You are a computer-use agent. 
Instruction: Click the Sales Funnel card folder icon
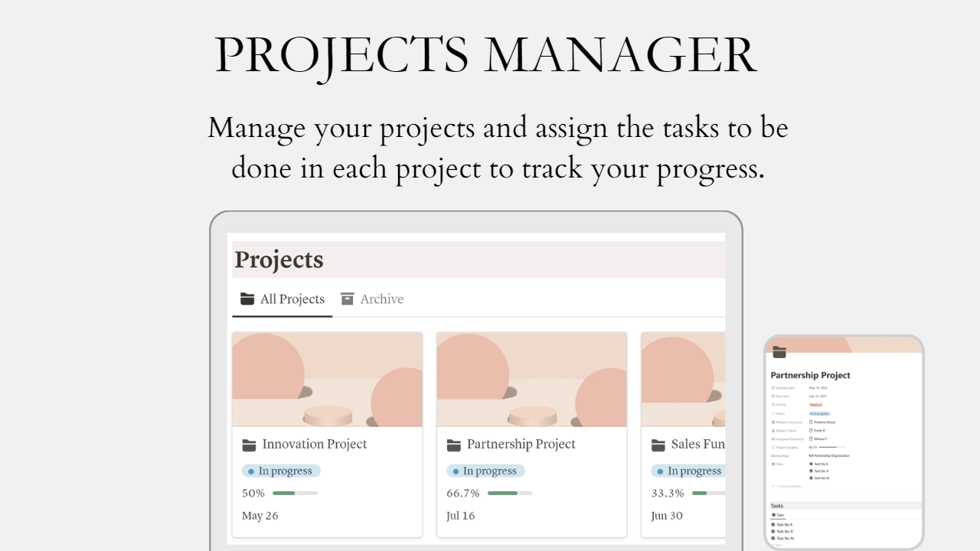(658, 445)
